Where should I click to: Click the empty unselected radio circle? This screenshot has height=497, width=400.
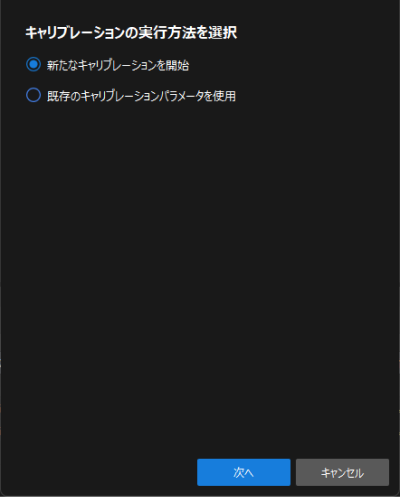click(x=33, y=95)
